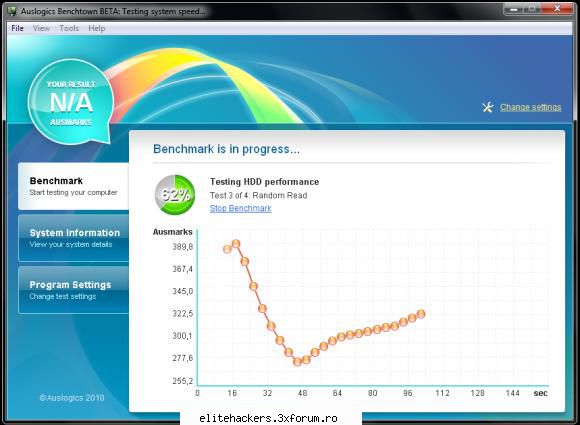
Task: Open the File menu
Action: (x=17, y=28)
